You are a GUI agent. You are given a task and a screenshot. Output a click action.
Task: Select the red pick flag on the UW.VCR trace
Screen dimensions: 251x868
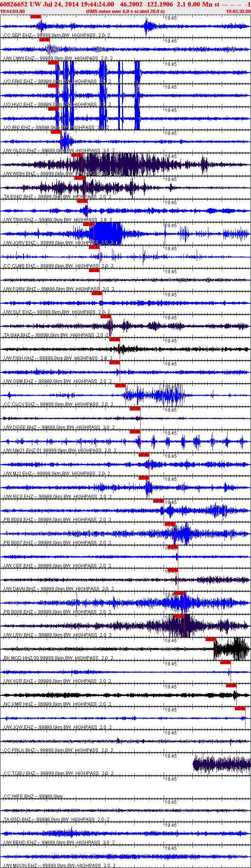coord(226,662)
